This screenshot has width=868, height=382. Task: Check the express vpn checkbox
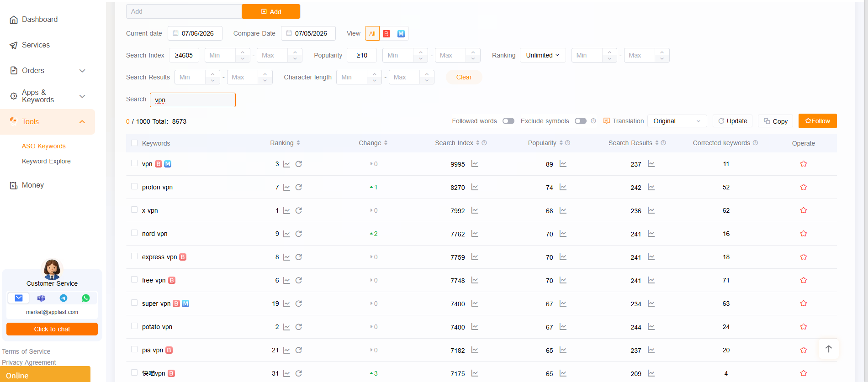pyautogui.click(x=134, y=256)
